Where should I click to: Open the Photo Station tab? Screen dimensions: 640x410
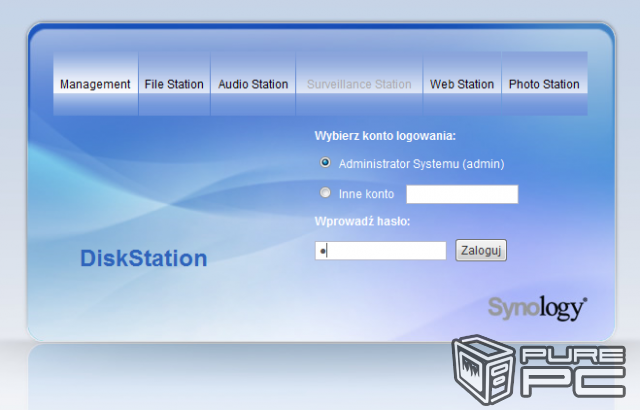(544, 84)
